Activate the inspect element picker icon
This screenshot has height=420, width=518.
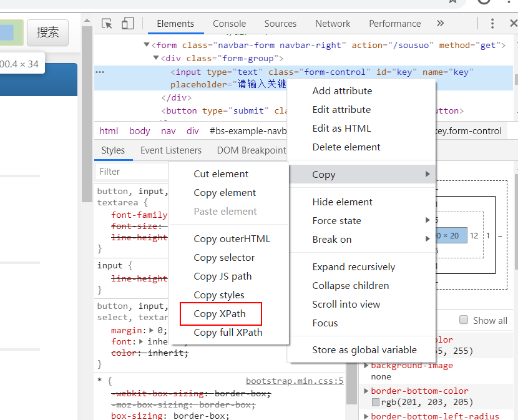107,24
